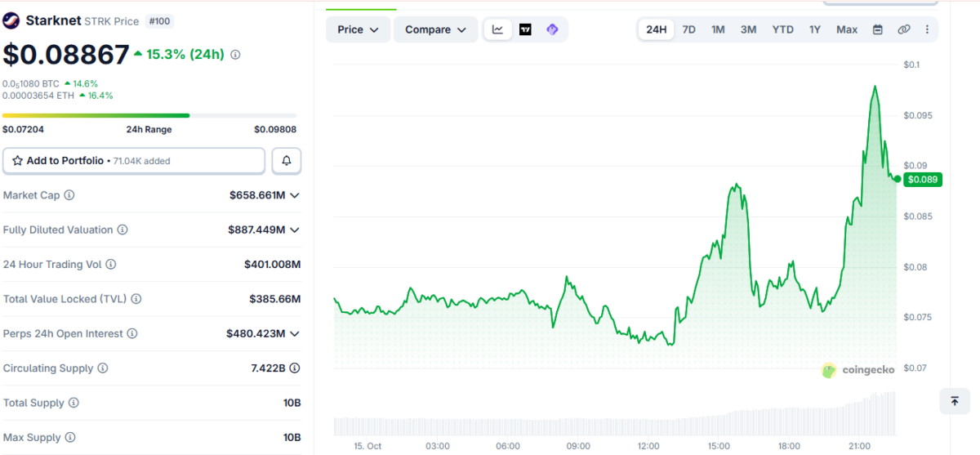Select the YTD time range tab
The height and width of the screenshot is (455, 980).
click(782, 29)
